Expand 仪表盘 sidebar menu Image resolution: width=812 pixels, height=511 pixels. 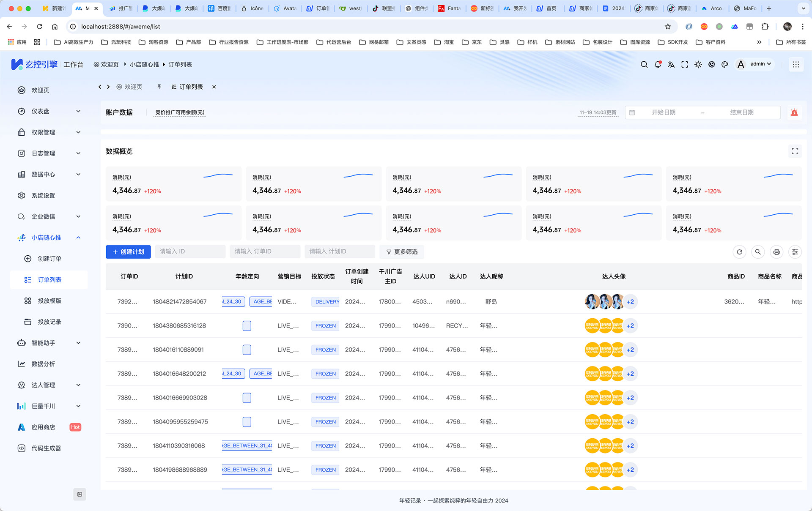[x=49, y=111]
